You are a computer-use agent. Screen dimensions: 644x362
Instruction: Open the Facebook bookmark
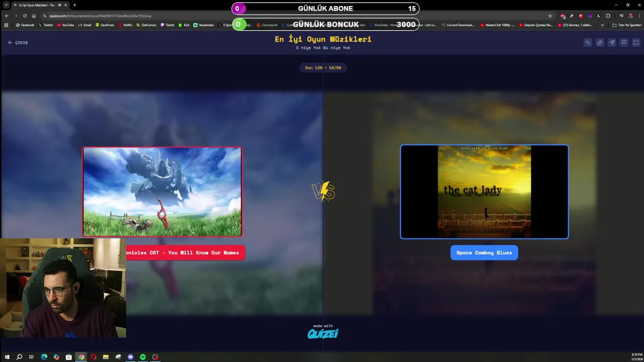coord(25,25)
